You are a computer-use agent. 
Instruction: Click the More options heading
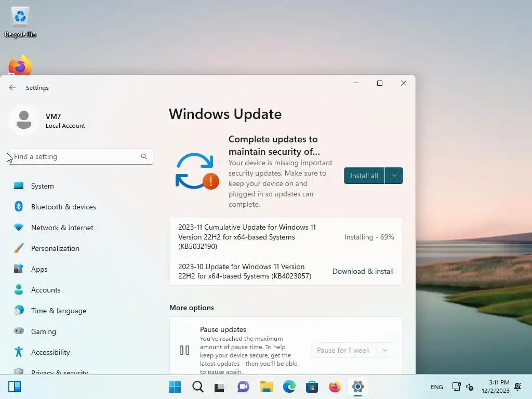click(192, 308)
